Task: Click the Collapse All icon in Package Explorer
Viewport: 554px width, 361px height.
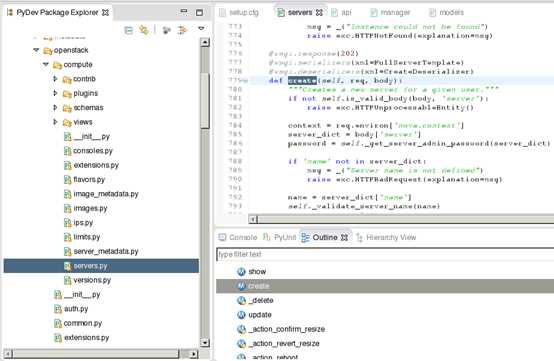Action: pyautogui.click(x=129, y=30)
